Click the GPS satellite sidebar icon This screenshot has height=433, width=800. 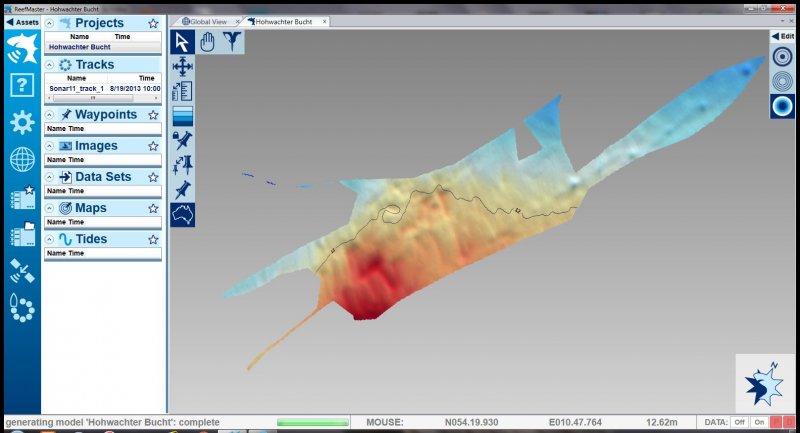(22, 271)
